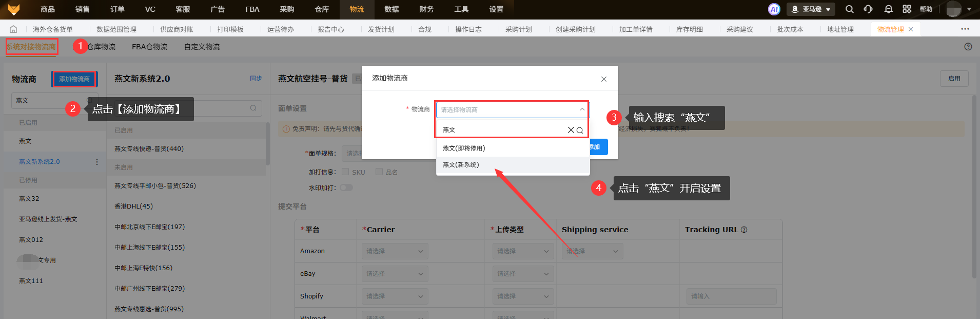Click the search magnifier in top bar
This screenshot has width=980, height=319.
850,9
